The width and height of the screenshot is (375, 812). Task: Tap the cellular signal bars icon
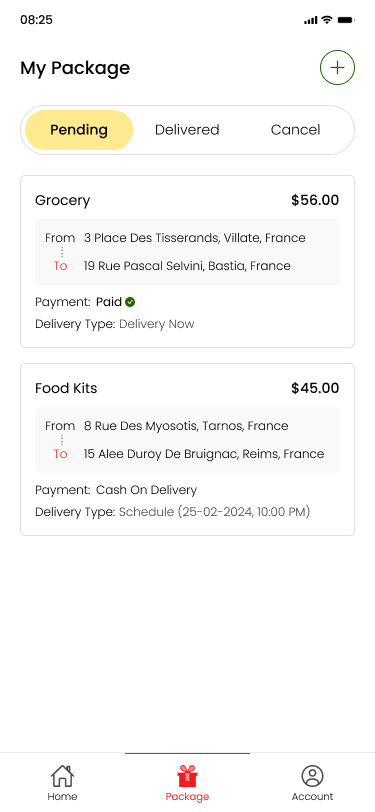coord(310,20)
